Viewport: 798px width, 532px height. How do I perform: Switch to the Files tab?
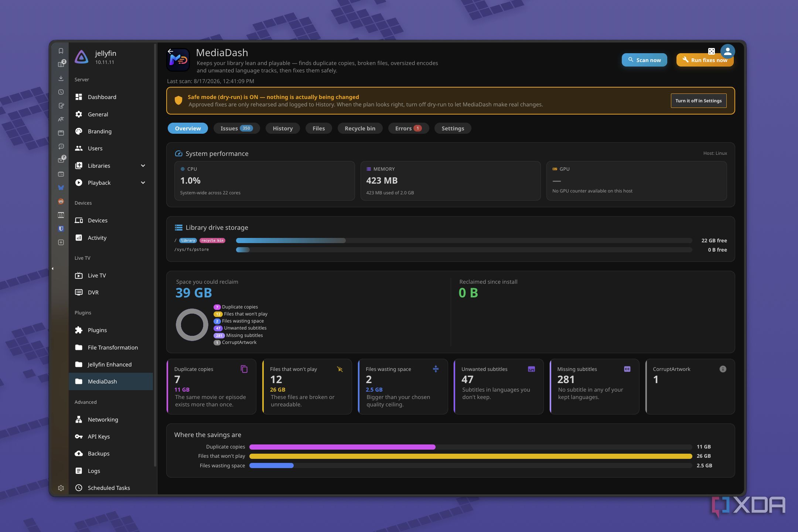click(x=318, y=128)
